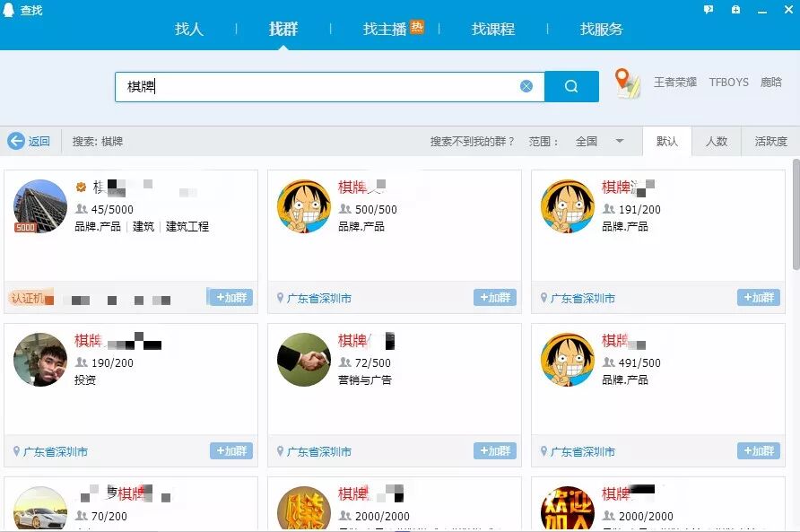Clear the search box with the X icon
The image size is (800, 532).
526,85
